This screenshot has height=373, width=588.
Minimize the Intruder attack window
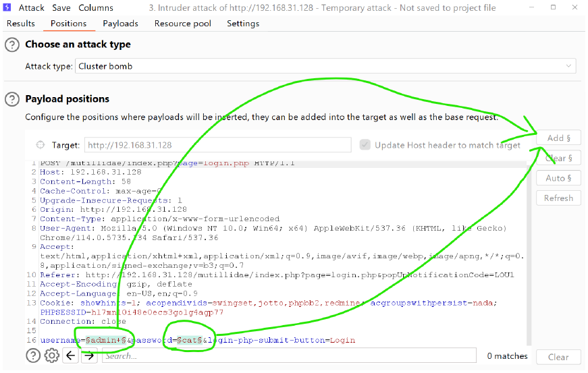coord(531,7)
